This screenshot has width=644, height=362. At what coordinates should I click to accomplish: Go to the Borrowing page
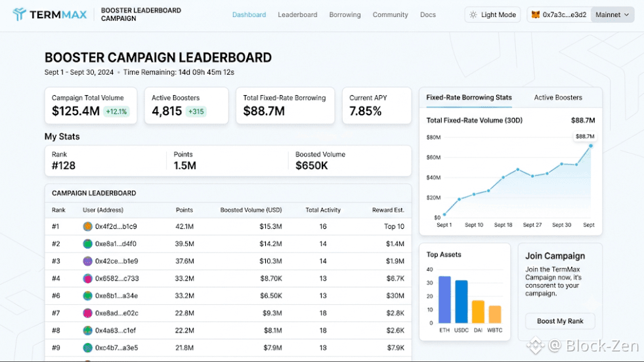pyautogui.click(x=345, y=15)
